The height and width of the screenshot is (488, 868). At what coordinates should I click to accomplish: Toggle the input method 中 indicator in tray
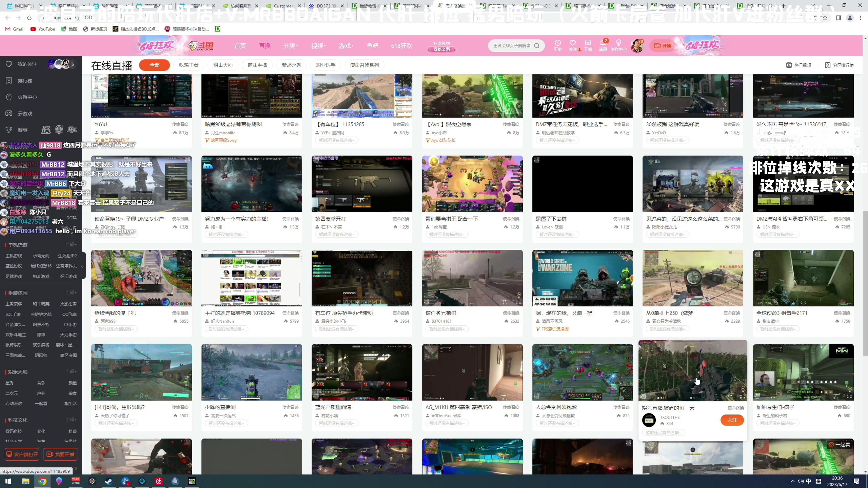click(808, 481)
